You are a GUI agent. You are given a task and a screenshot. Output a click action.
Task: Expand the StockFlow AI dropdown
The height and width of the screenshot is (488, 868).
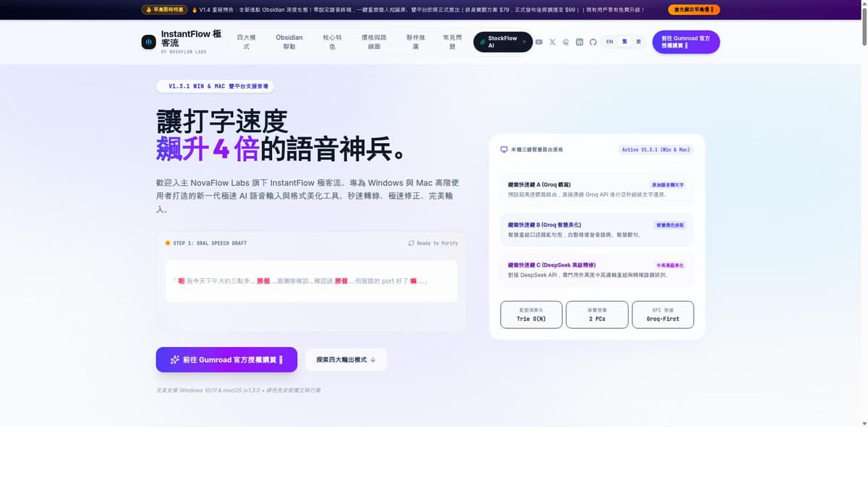coord(503,42)
